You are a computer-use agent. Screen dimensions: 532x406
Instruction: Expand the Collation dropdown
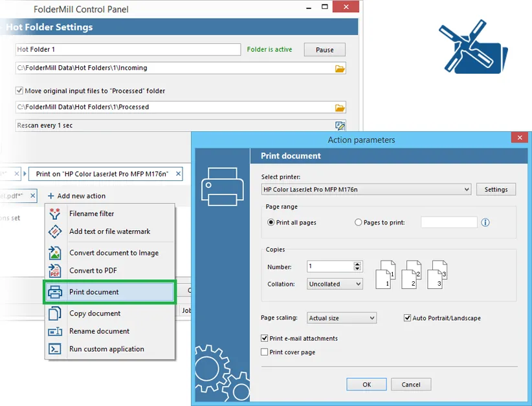[335, 284]
